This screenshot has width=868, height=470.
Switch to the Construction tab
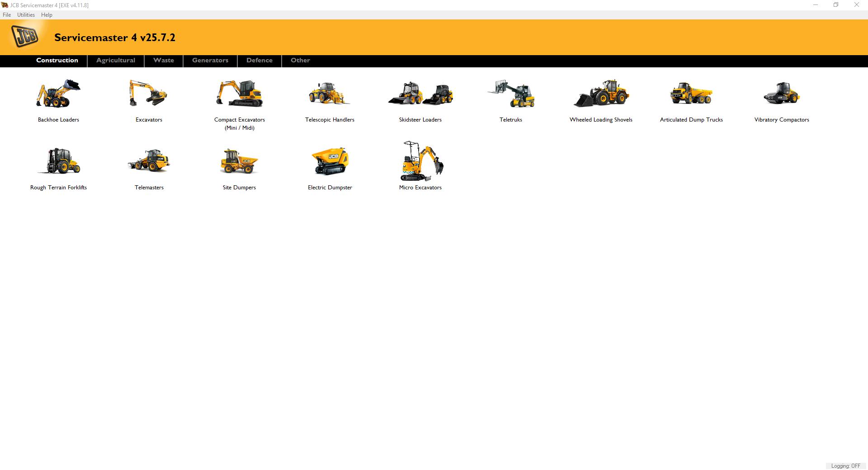click(57, 61)
